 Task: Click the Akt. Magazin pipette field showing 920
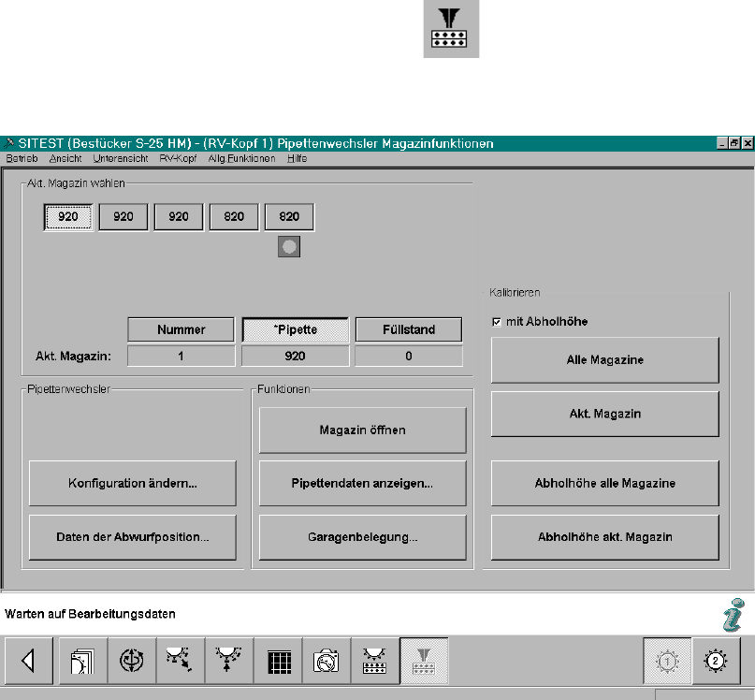click(x=295, y=356)
